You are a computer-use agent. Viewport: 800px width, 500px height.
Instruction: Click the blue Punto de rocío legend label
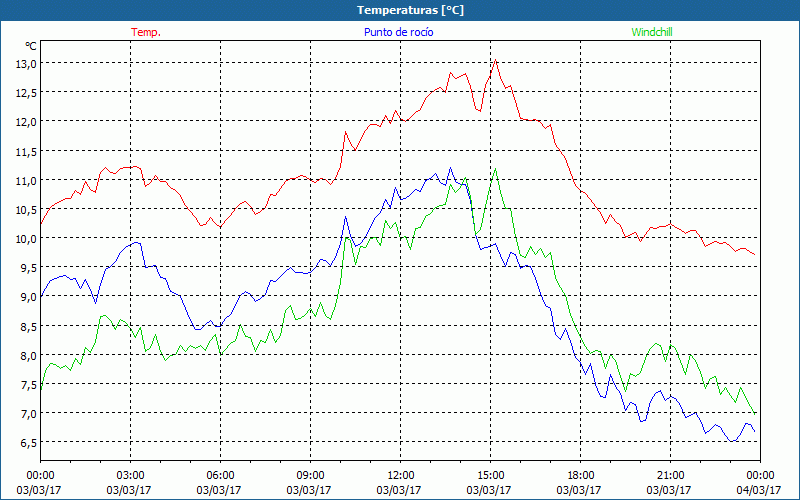398,32
